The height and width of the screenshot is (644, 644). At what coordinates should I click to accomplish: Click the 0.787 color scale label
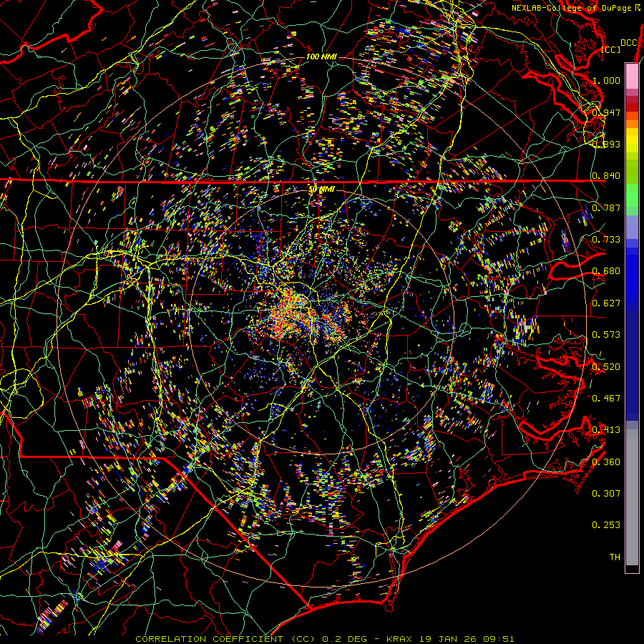[606, 208]
